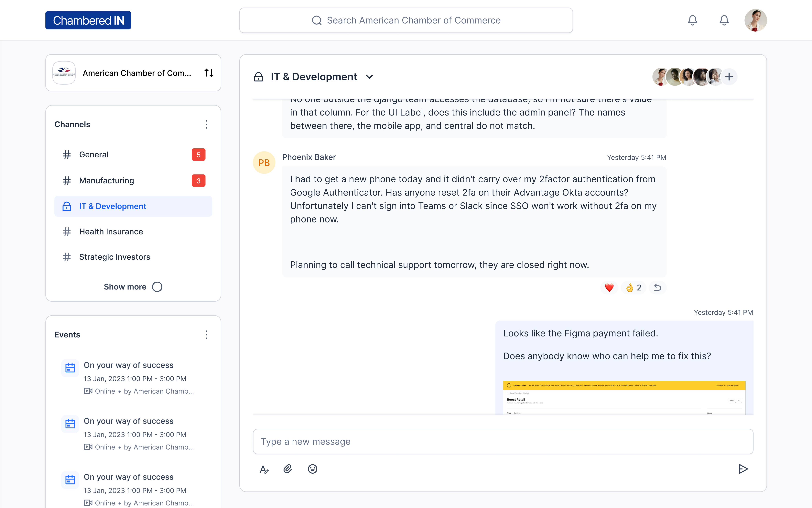Attach a file with the paperclip icon
The height and width of the screenshot is (508, 812).
(288, 469)
